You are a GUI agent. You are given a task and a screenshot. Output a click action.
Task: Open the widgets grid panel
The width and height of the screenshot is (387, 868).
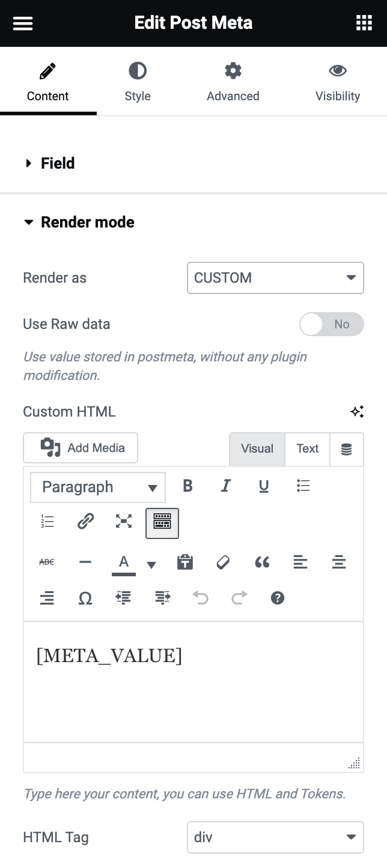coord(364,23)
